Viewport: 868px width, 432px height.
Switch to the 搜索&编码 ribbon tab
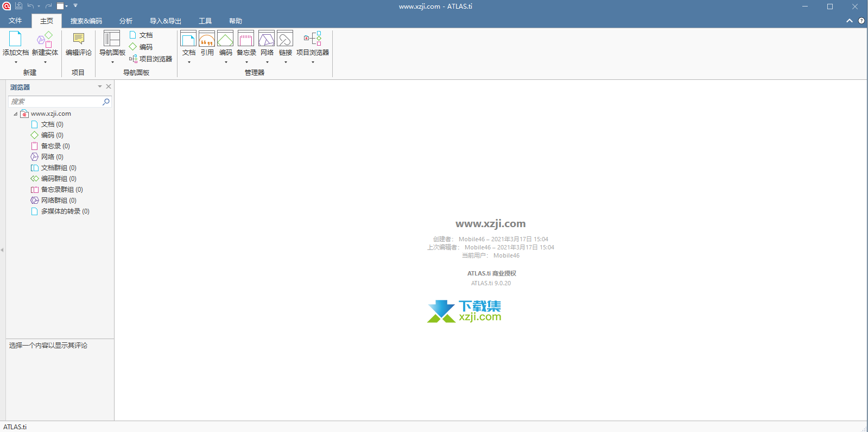pyautogui.click(x=86, y=21)
